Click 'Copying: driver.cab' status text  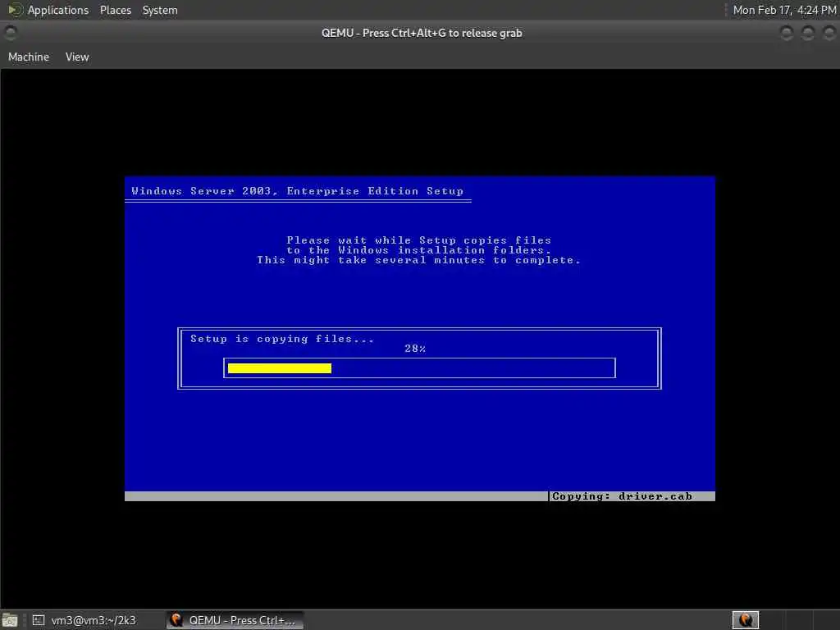pos(622,496)
